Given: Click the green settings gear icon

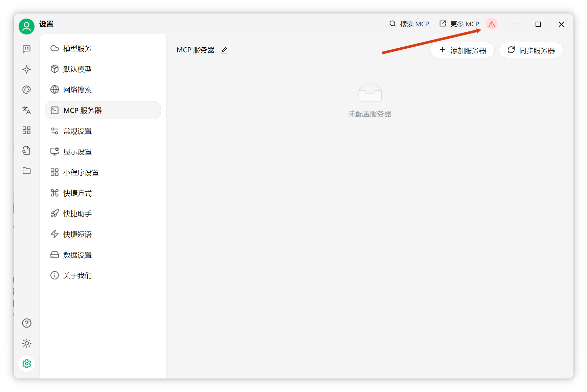Looking at the screenshot, I should coord(26,364).
